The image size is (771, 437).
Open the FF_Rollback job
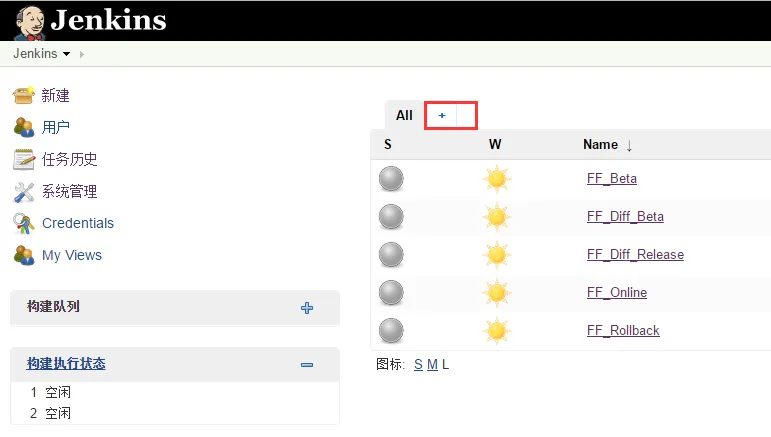click(x=623, y=330)
